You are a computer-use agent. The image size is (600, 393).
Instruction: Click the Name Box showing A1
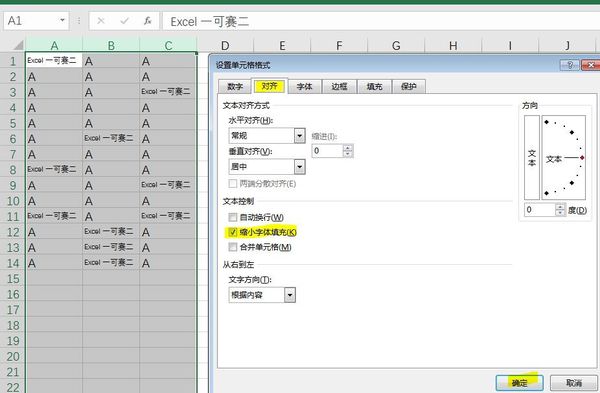(x=36, y=21)
